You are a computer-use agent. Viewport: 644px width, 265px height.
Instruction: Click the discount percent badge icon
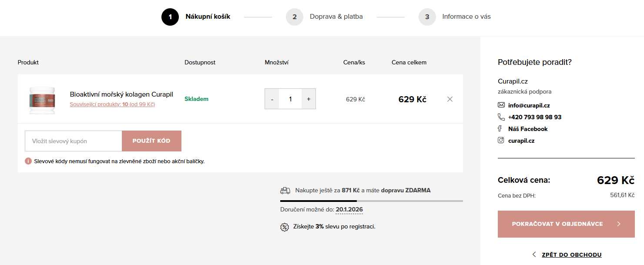pyautogui.click(x=285, y=227)
